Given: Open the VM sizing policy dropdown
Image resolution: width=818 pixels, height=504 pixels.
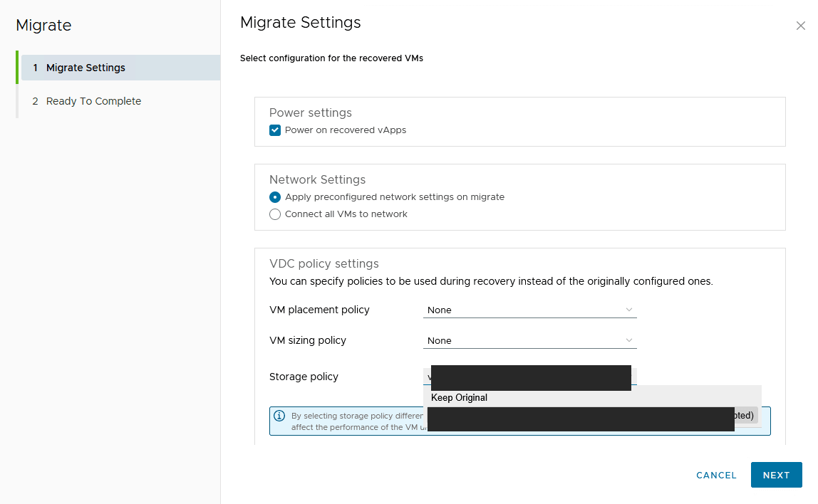Looking at the screenshot, I should [x=529, y=341].
